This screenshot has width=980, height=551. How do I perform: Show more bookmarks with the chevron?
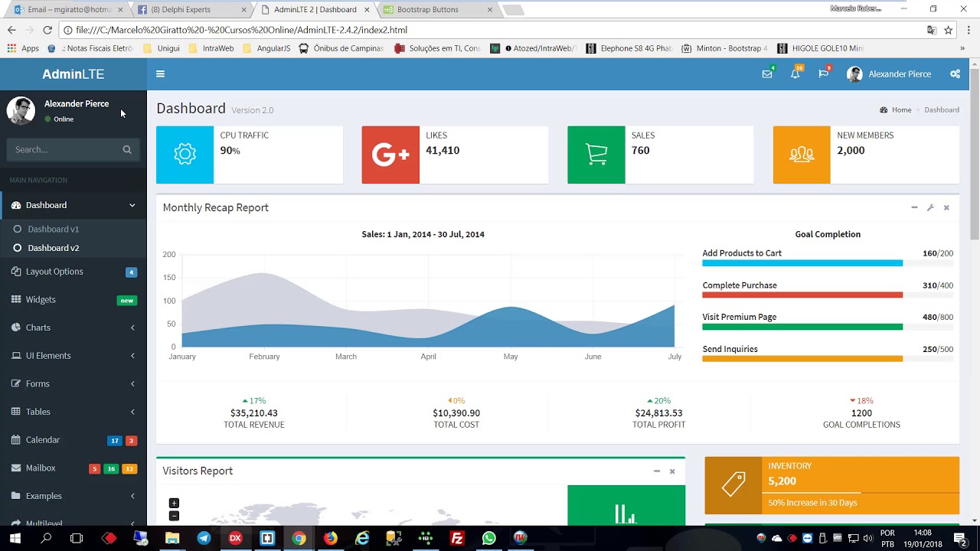962,48
